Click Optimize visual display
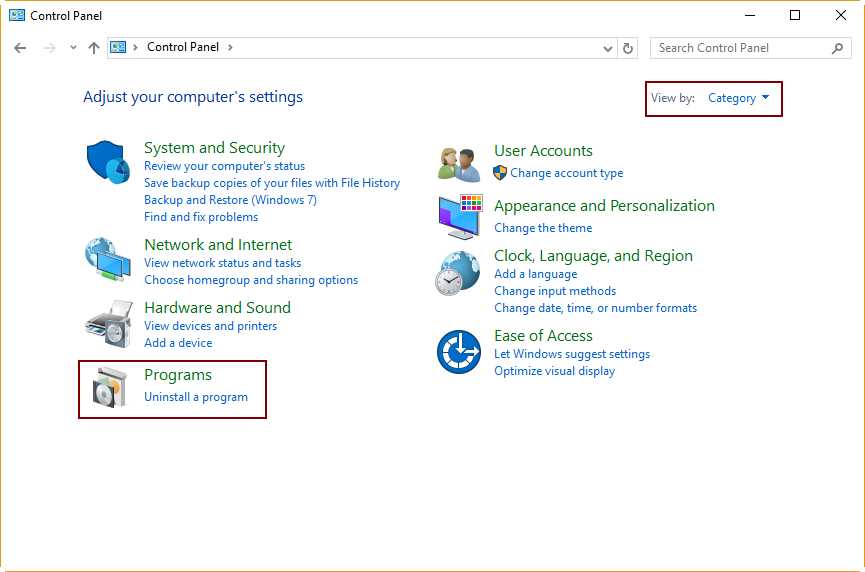 pyautogui.click(x=554, y=371)
